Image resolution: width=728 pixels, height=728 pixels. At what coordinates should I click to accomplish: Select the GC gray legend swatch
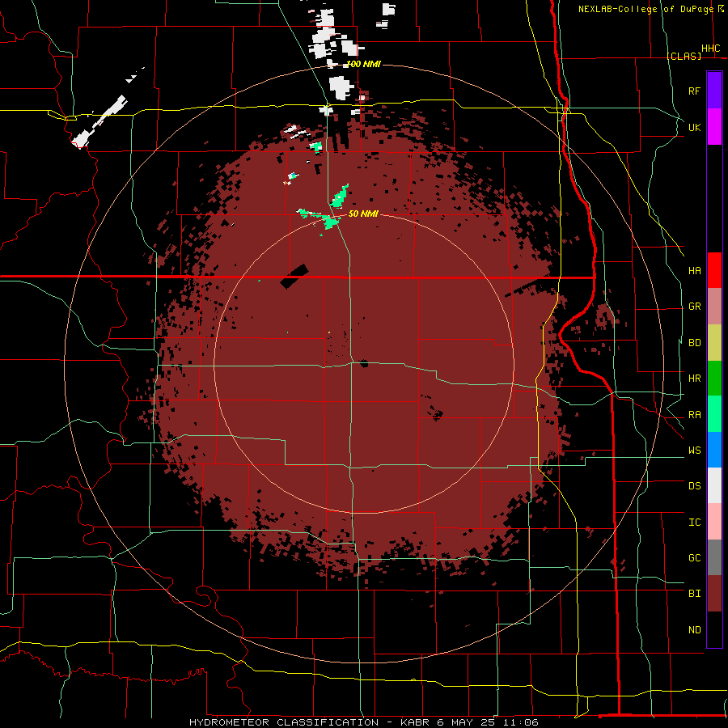(714, 557)
